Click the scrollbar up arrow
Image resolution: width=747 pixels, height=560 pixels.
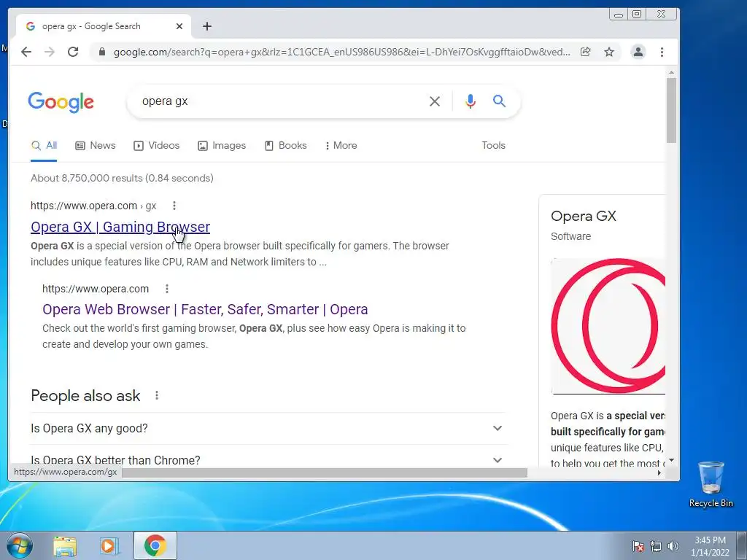click(671, 73)
